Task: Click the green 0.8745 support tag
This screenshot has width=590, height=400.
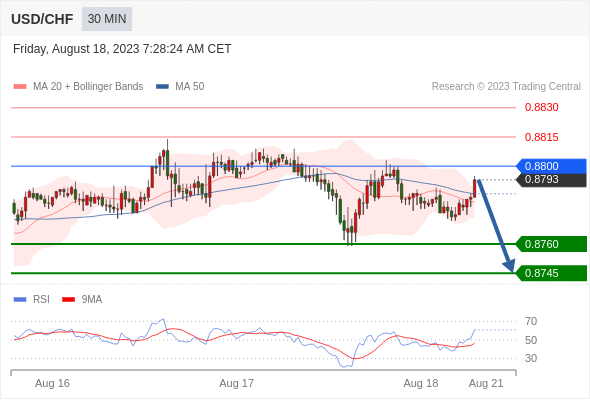Action: (x=551, y=273)
